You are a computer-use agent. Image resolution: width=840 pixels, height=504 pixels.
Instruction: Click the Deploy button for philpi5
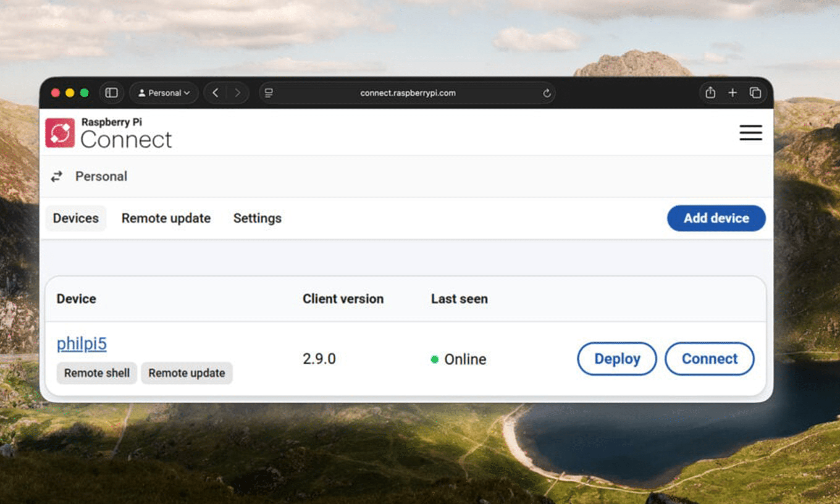617,359
